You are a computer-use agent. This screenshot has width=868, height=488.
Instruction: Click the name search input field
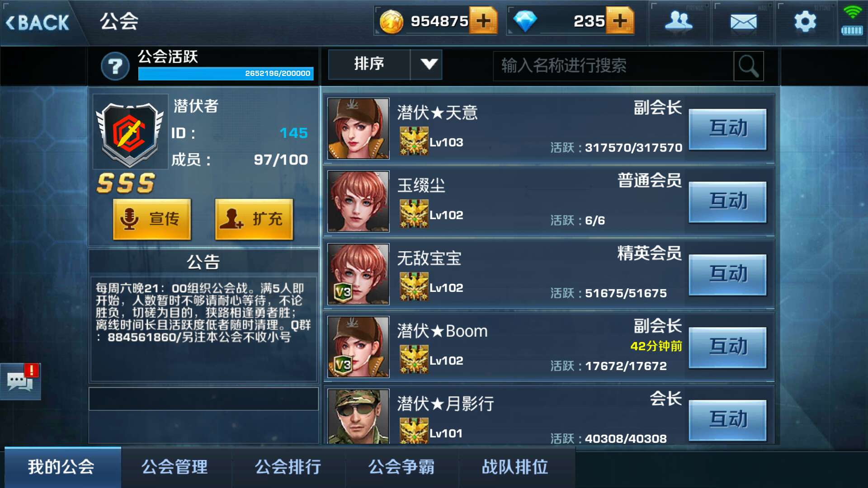coord(613,66)
